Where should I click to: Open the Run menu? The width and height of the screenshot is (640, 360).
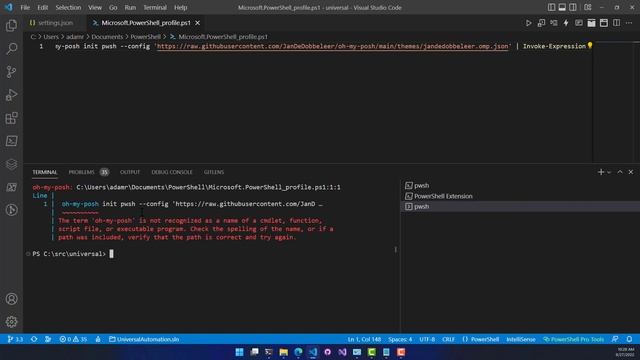[x=130, y=7]
